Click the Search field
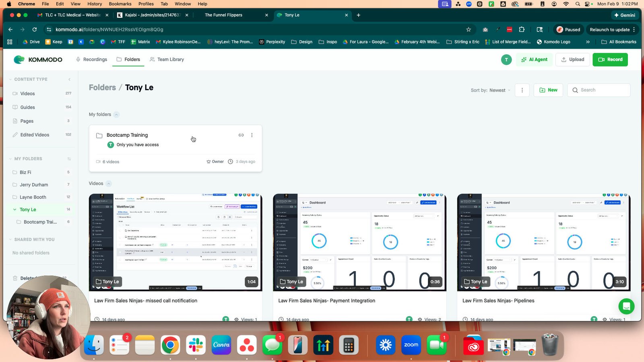644x362 pixels. point(599,90)
